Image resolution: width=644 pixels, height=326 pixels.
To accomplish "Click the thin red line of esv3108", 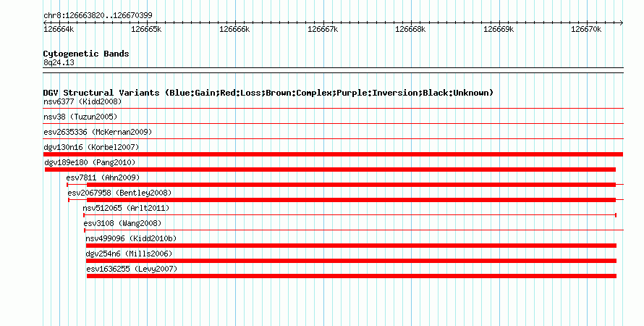I will click(x=354, y=230).
